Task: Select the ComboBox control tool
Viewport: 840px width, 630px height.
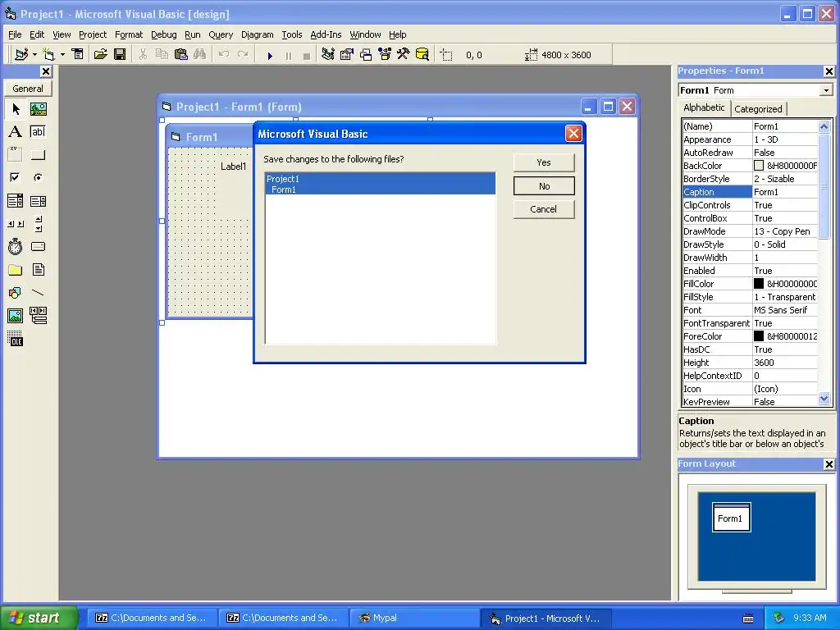Action: click(16, 201)
